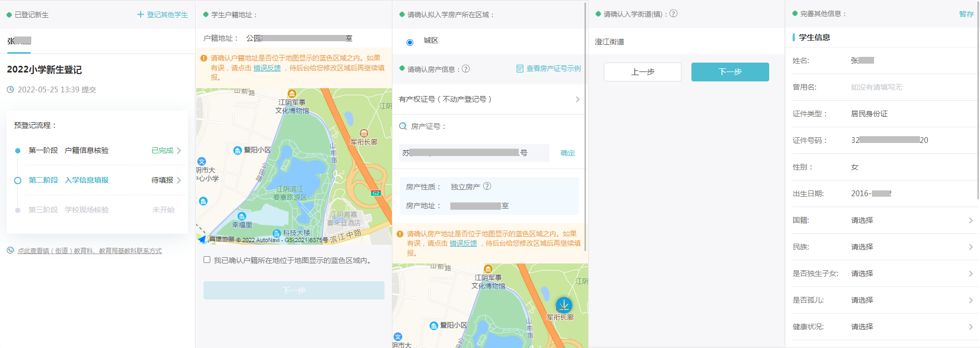This screenshot has width=980, height=348.
Task: Click the blue 下一步 button in street panel
Action: pyautogui.click(x=730, y=72)
